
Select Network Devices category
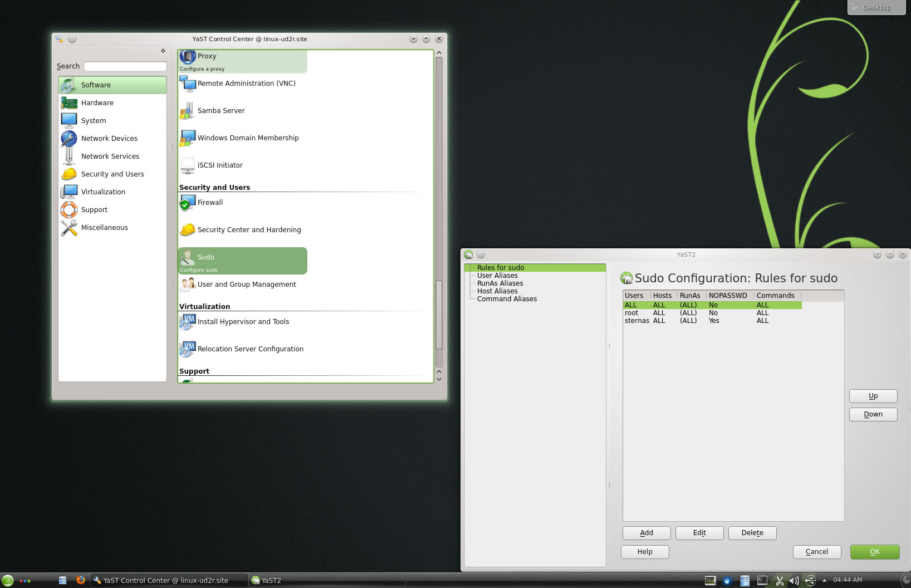point(112,139)
